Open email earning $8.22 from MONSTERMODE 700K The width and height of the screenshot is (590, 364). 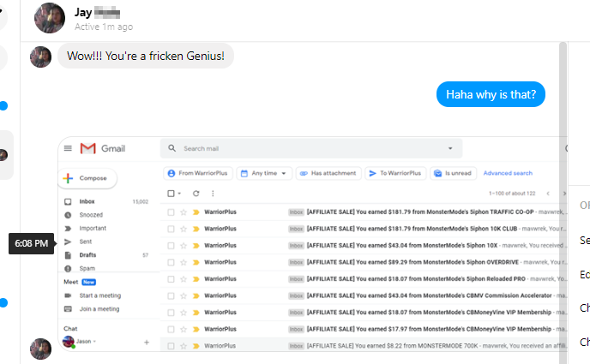pos(363,346)
